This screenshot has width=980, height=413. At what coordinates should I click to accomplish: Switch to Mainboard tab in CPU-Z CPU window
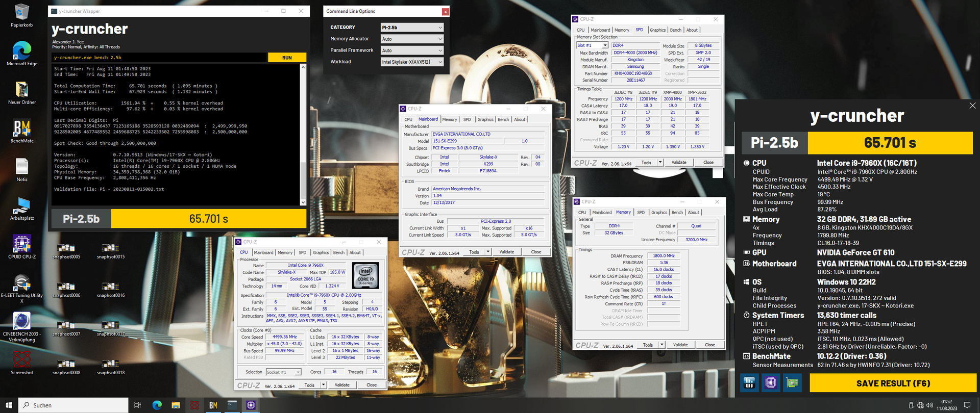pos(263,252)
